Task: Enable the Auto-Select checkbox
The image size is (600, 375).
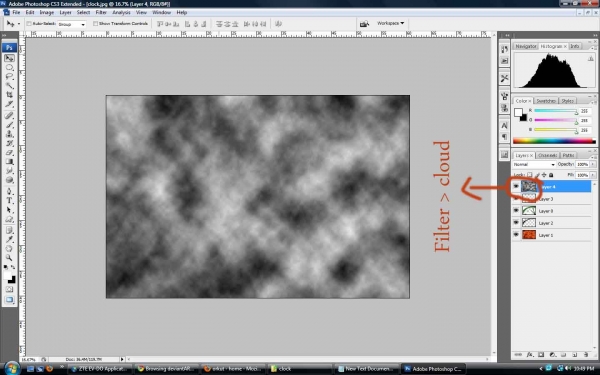Action: point(29,24)
